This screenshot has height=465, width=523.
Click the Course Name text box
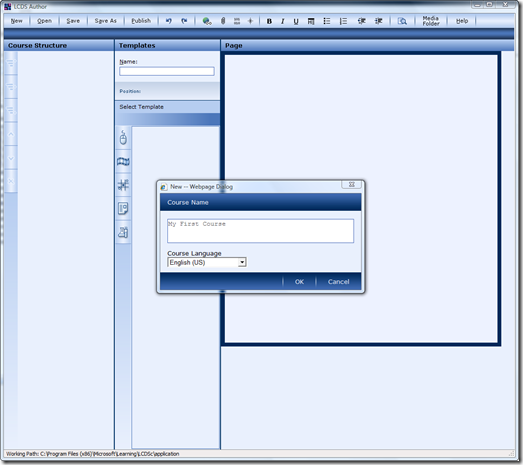coord(260,231)
